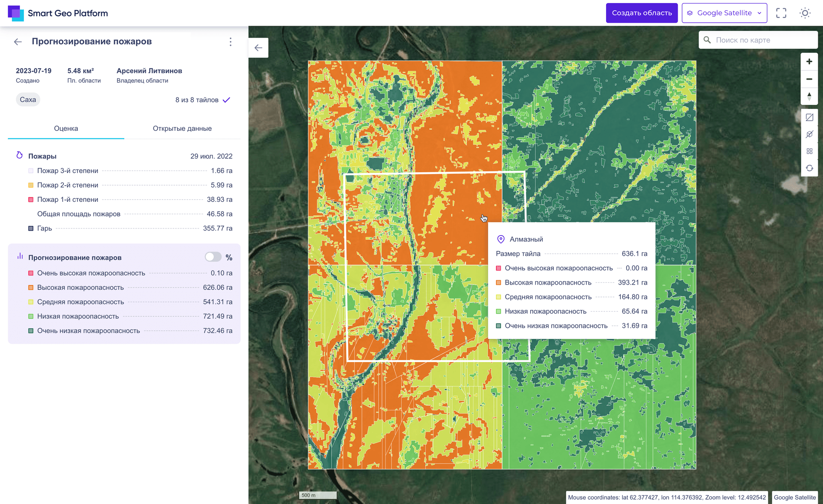Click the 732.46 га value
The height and width of the screenshot is (504, 823).
(218, 331)
